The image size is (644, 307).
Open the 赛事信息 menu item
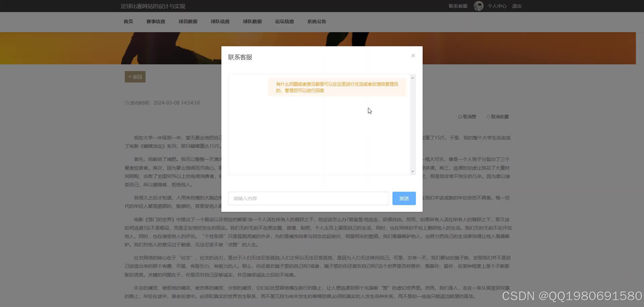point(156,21)
